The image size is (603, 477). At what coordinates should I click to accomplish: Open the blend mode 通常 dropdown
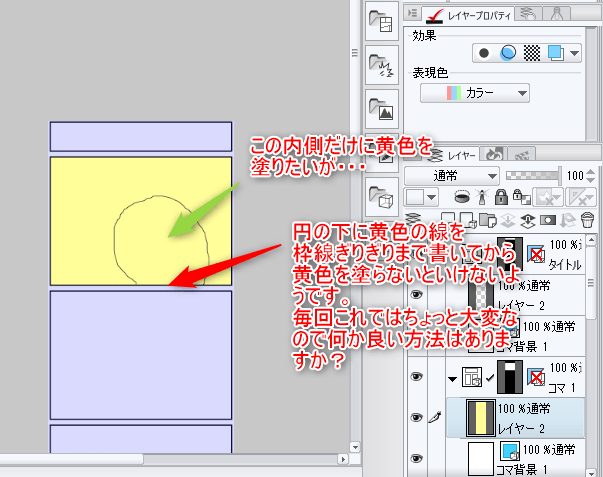(x=452, y=176)
